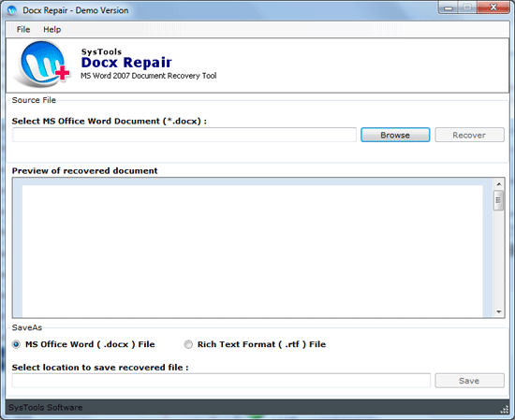Click 'Select location to save recovered file' label
515x420 pixels.
[x=100, y=368]
